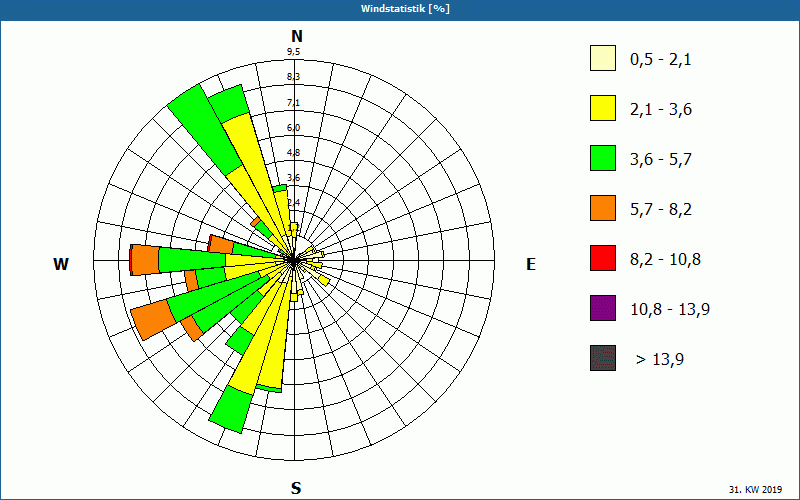Click the 7,1 ring scale value
This screenshot has height=500, width=800.
pyautogui.click(x=293, y=103)
